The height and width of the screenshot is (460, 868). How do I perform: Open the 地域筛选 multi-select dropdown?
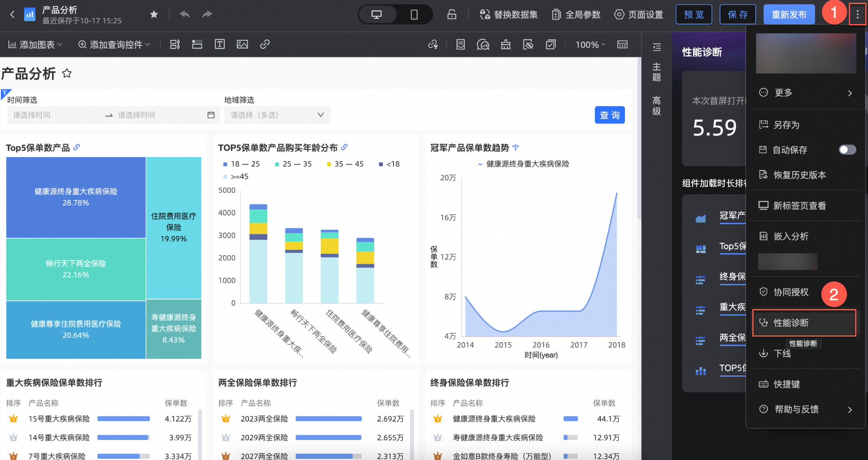point(277,115)
